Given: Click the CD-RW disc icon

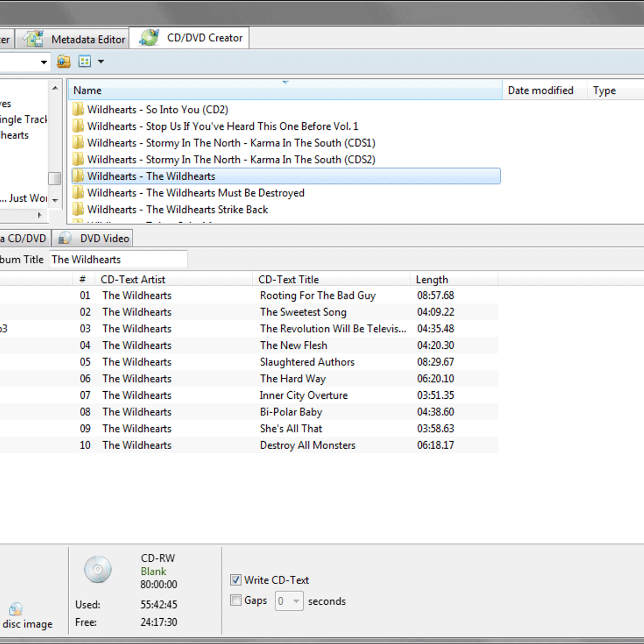Looking at the screenshot, I should pos(98,569).
